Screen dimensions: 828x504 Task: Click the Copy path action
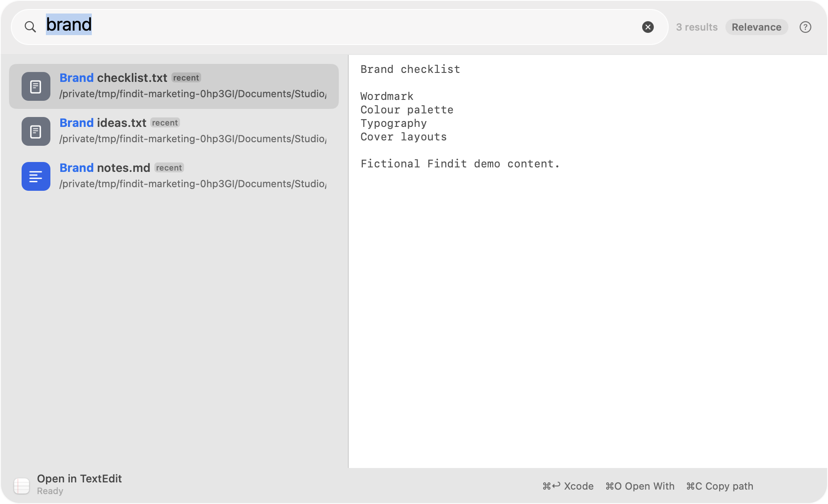720,486
